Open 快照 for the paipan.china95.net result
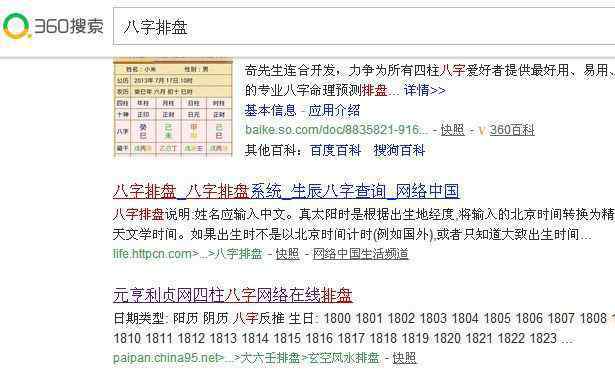This screenshot has width=615, height=374. (404, 358)
